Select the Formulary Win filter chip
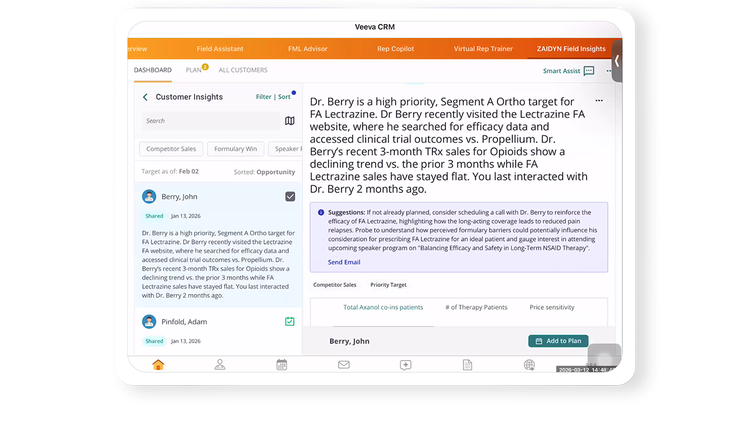Image resolution: width=750 pixels, height=421 pixels. pyautogui.click(x=235, y=149)
